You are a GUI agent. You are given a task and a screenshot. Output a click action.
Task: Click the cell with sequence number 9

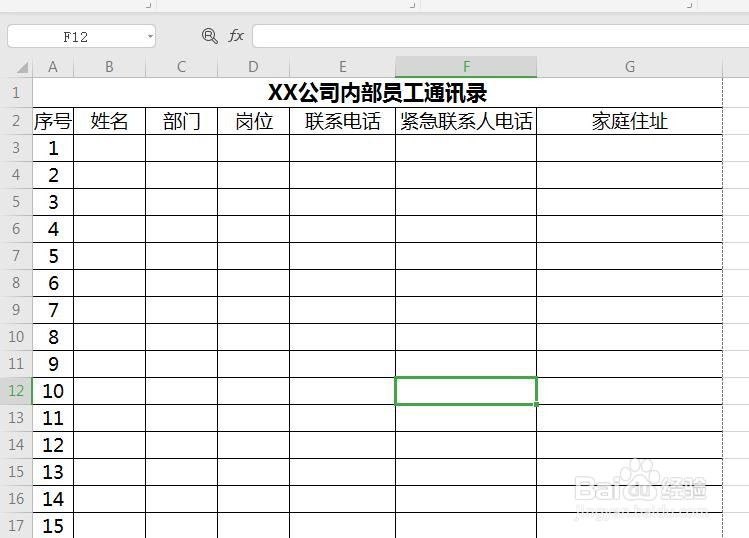[x=53, y=364]
